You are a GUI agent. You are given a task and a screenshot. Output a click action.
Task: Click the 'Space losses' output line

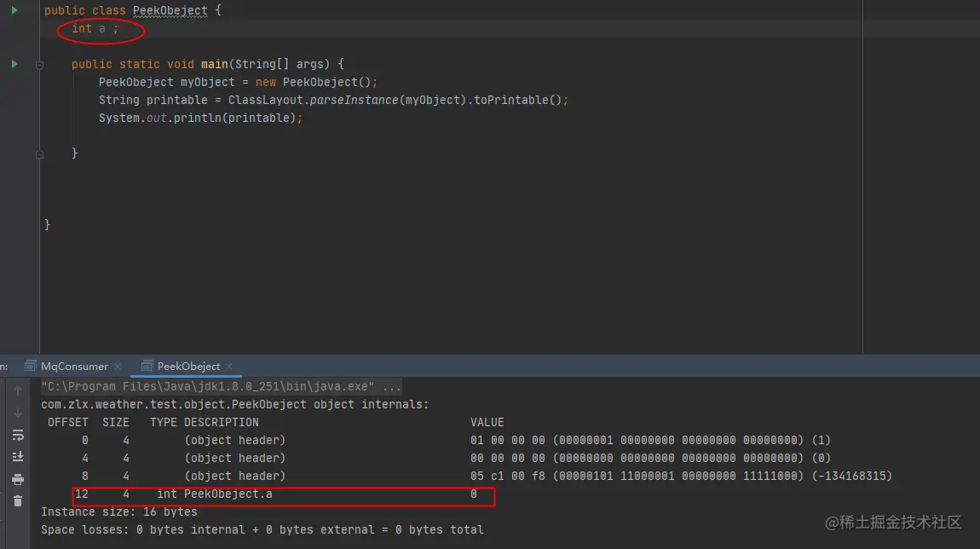tap(262, 530)
